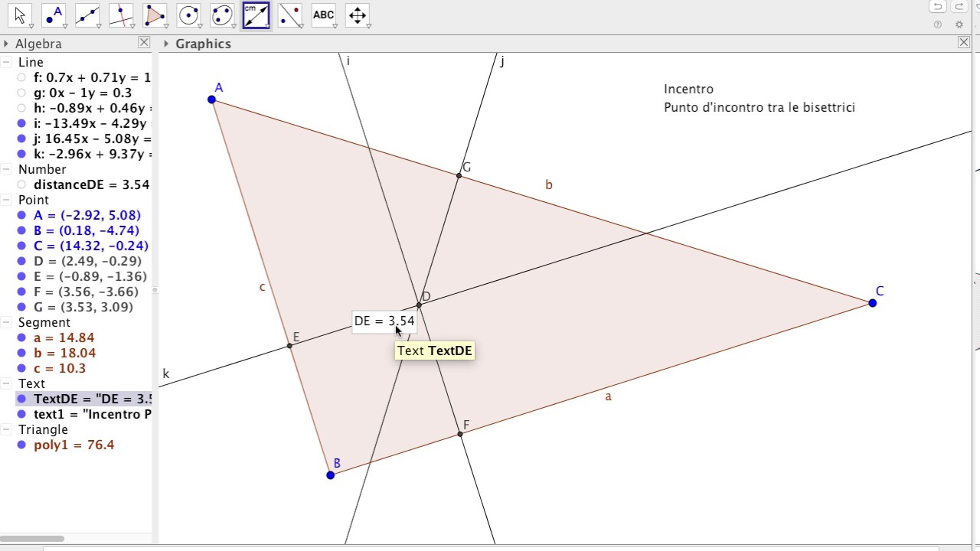
Task: Select D = (2.49, -0.29) entry
Action: click(x=87, y=261)
